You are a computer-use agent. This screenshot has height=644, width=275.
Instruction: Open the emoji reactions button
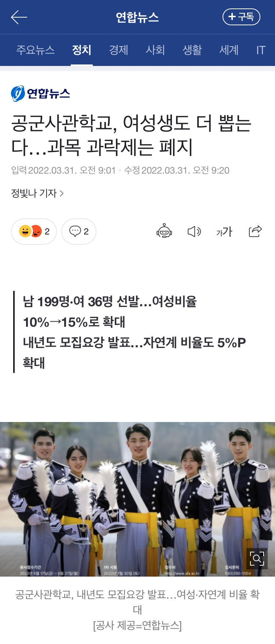[x=34, y=232]
